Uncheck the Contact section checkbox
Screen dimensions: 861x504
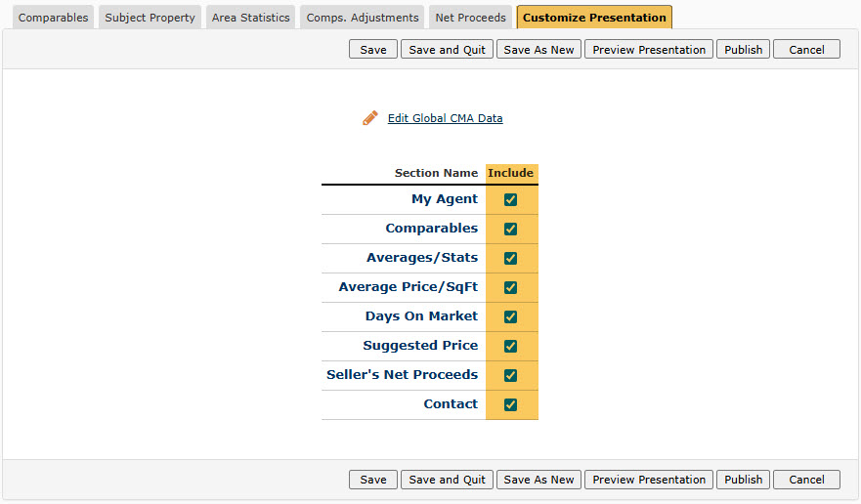pos(511,404)
